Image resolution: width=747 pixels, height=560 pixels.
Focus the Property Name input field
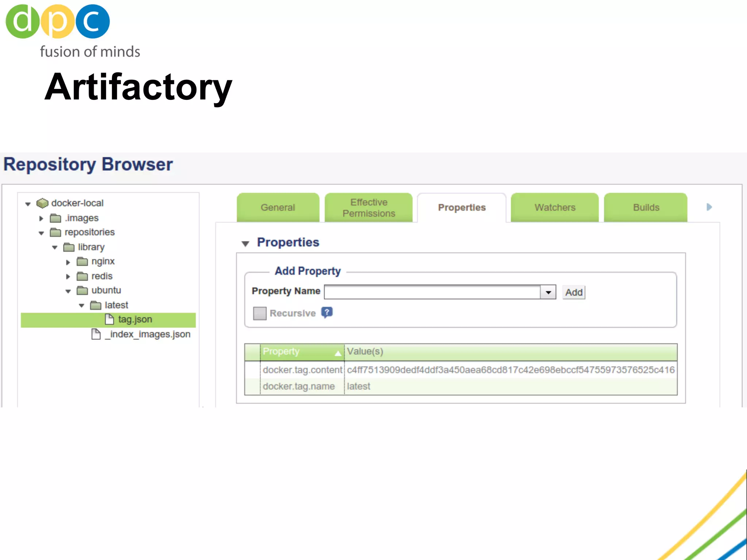pos(432,292)
